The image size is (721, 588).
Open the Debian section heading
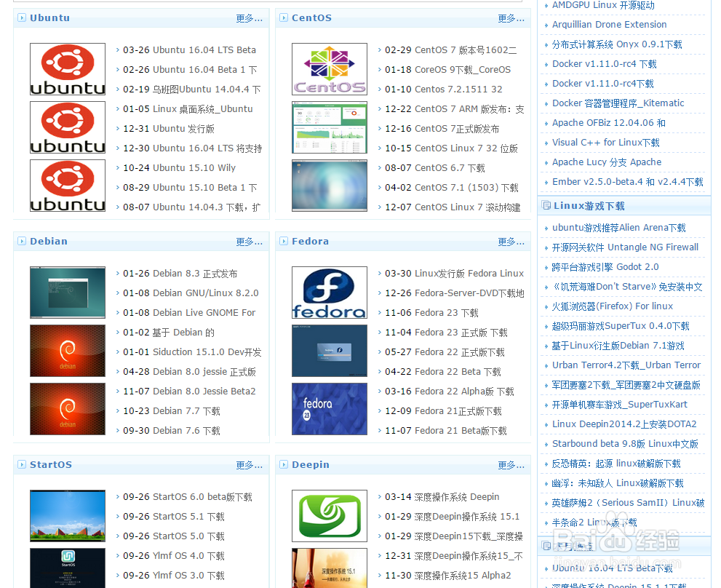pyautogui.click(x=49, y=241)
